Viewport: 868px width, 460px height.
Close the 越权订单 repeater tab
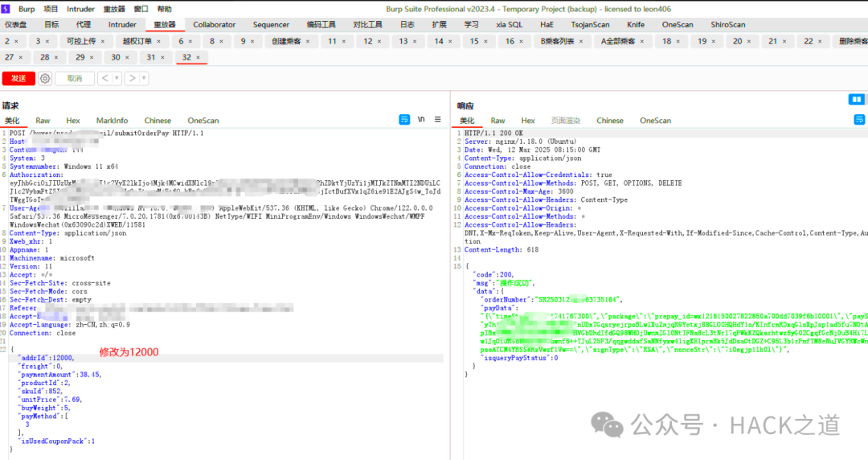[x=159, y=42]
